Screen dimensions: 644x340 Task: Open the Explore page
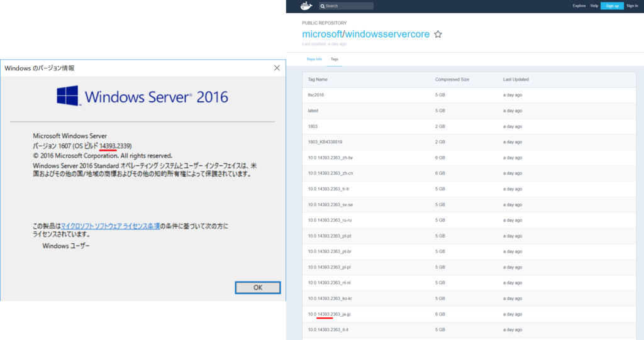tap(579, 6)
